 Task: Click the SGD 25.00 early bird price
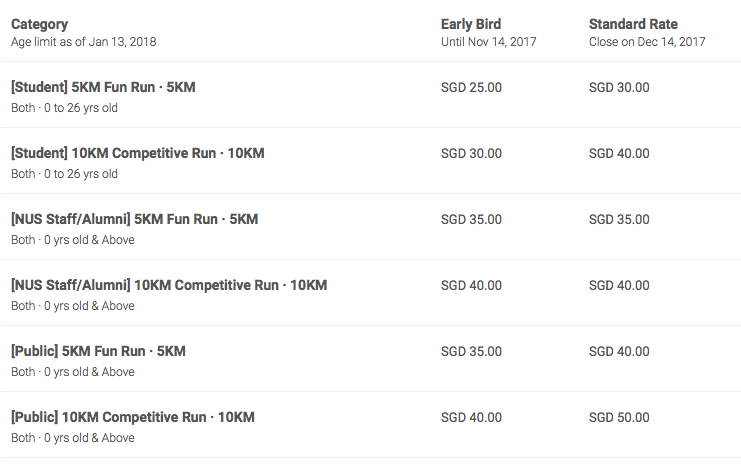click(x=471, y=88)
